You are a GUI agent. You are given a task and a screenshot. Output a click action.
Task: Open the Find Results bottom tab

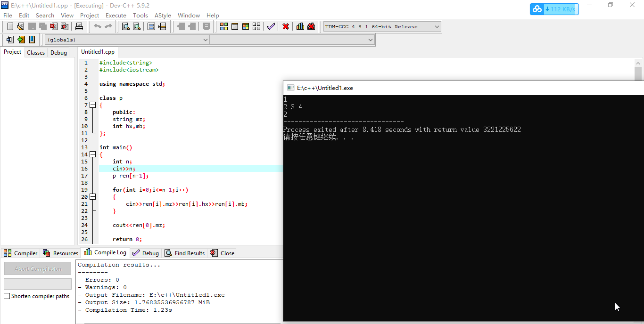(x=185, y=253)
